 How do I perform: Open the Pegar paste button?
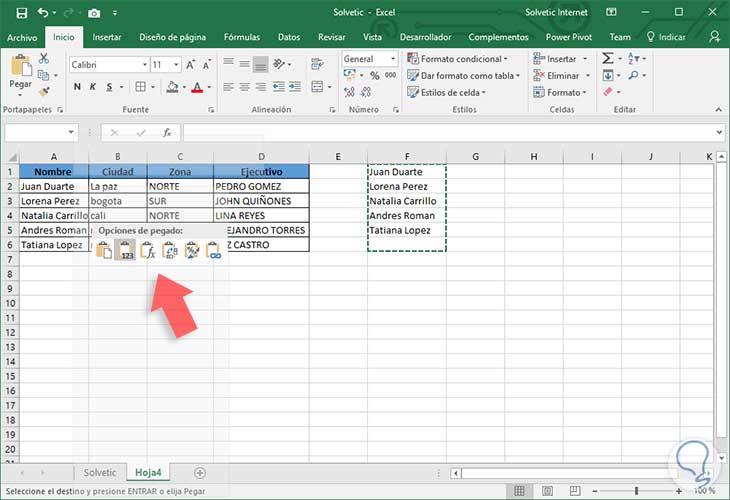tap(20, 74)
